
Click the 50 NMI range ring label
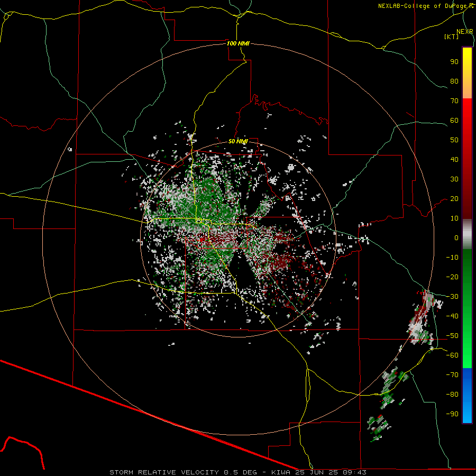pyautogui.click(x=238, y=141)
